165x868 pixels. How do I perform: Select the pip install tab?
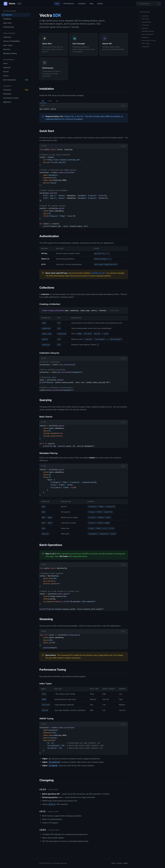(43, 101)
